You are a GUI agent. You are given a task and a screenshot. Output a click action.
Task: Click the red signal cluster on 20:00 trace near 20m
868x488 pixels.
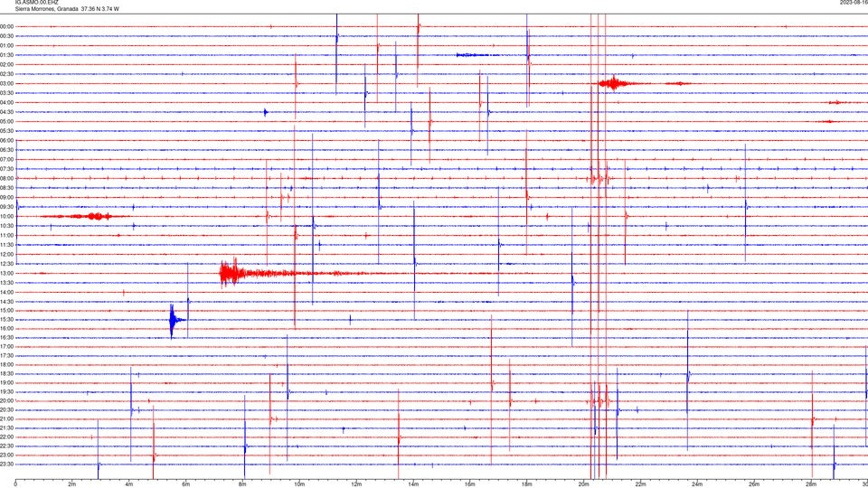(x=600, y=401)
